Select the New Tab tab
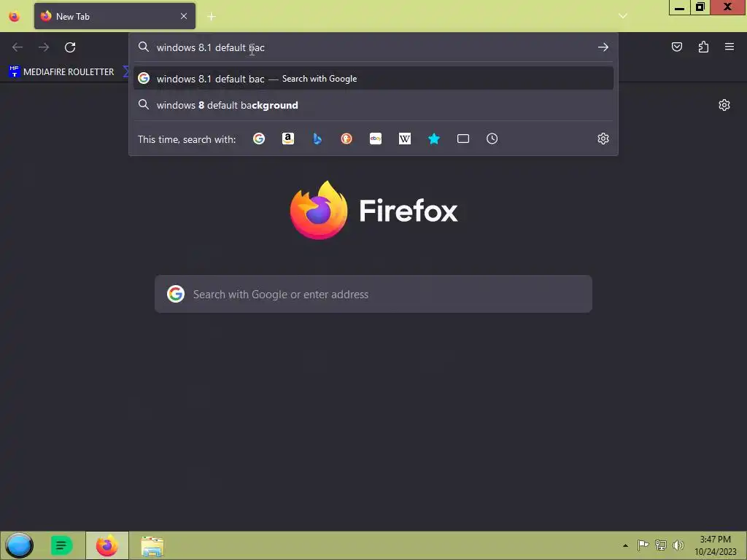The width and height of the screenshot is (747, 560). pyautogui.click(x=115, y=16)
